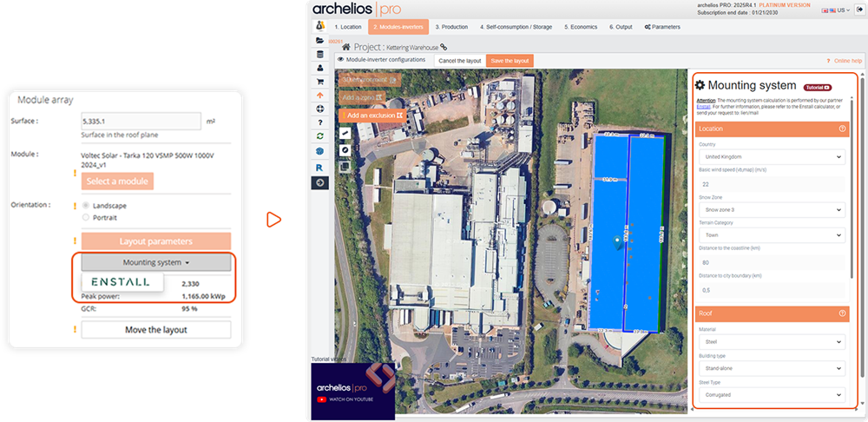Toggle Module-inverter configurations eye icon
Screen dimensions: 868x422
tap(340, 60)
